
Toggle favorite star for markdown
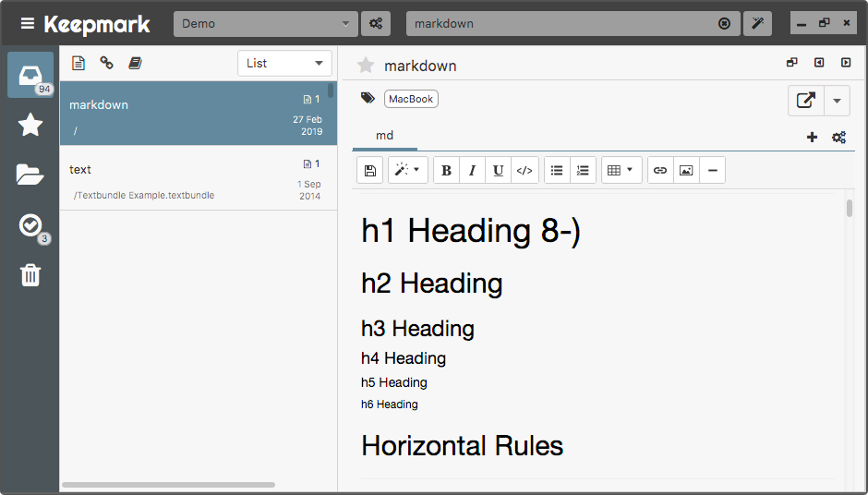coord(366,66)
